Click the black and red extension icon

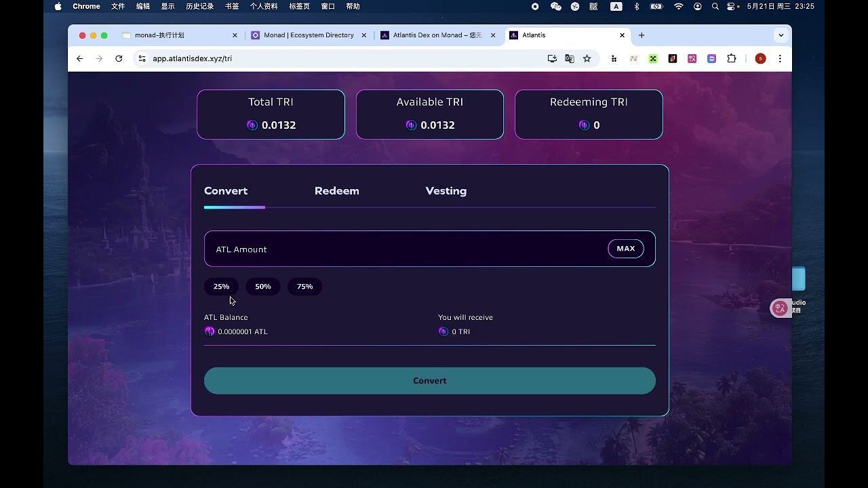[x=673, y=59]
